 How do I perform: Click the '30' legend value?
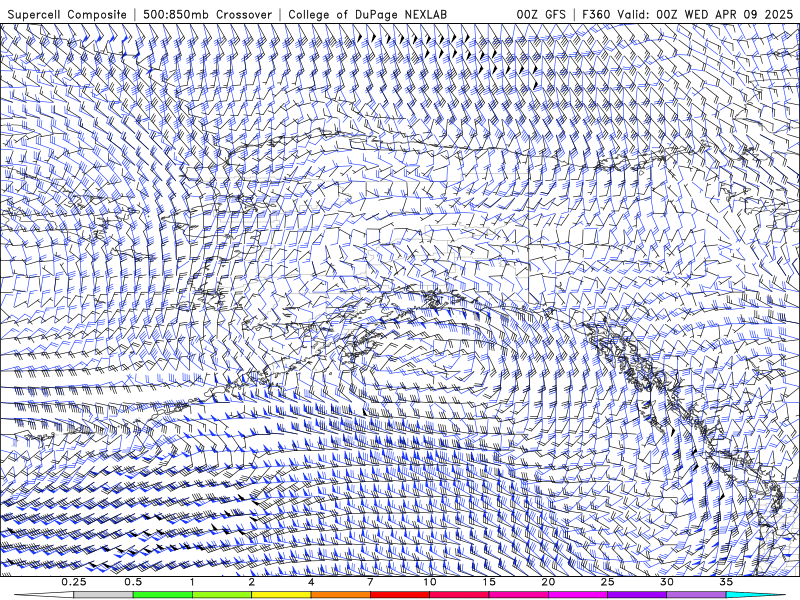click(x=667, y=582)
